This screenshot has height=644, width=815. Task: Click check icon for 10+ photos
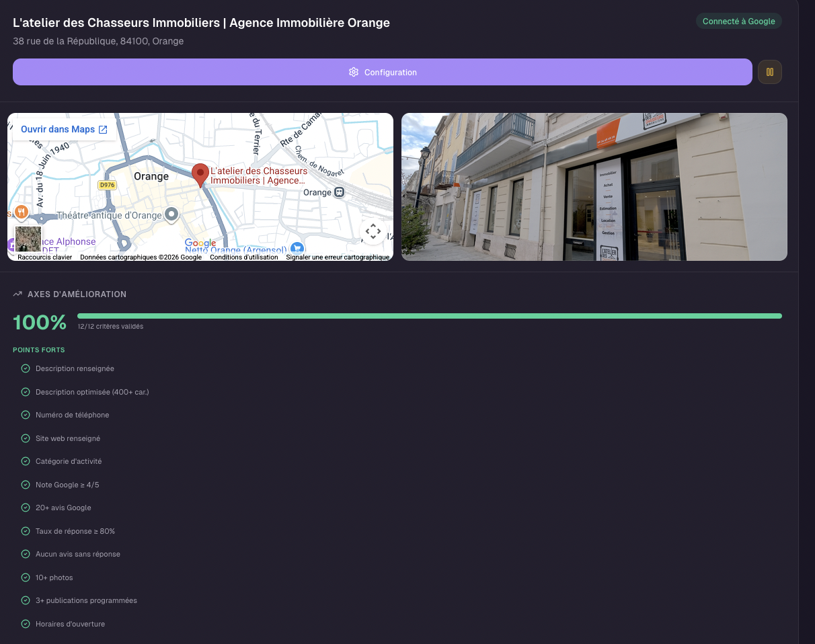[x=26, y=577]
